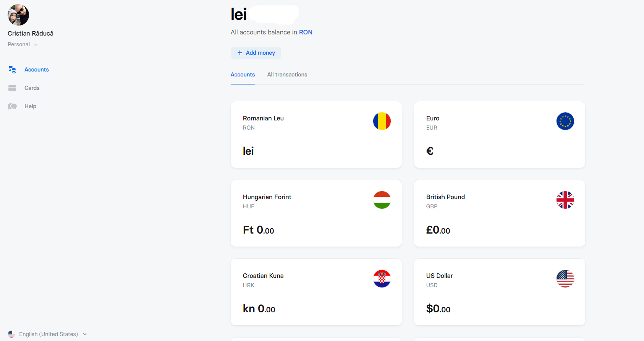
Task: Change balance currency via RON link
Action: point(306,32)
